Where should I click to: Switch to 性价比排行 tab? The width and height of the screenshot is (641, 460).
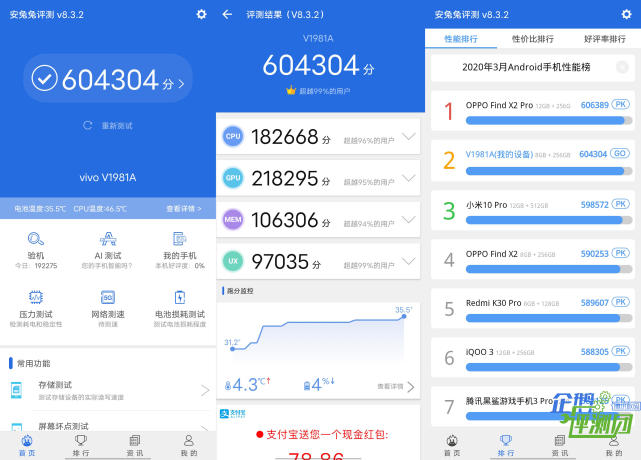pyautogui.click(x=533, y=39)
